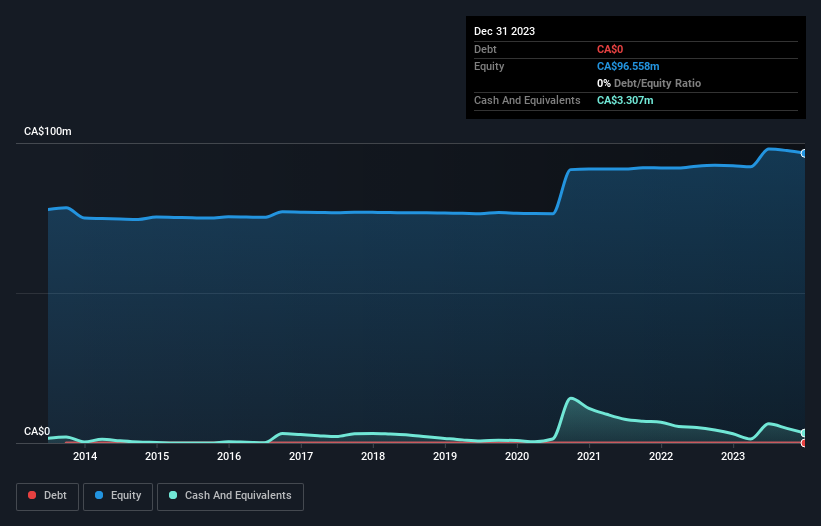Toggle the Equity series legend button

[x=118, y=496]
